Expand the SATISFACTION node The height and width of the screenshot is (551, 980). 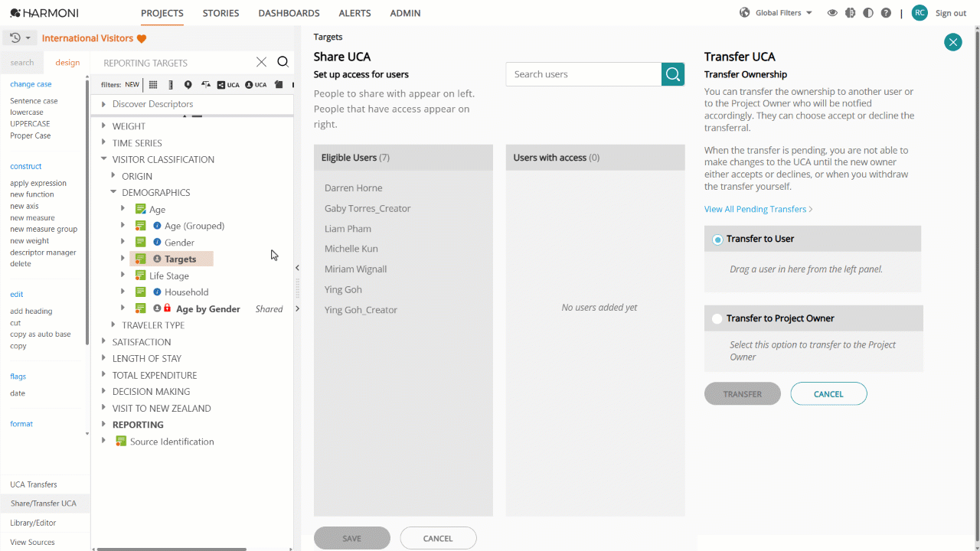(x=103, y=342)
